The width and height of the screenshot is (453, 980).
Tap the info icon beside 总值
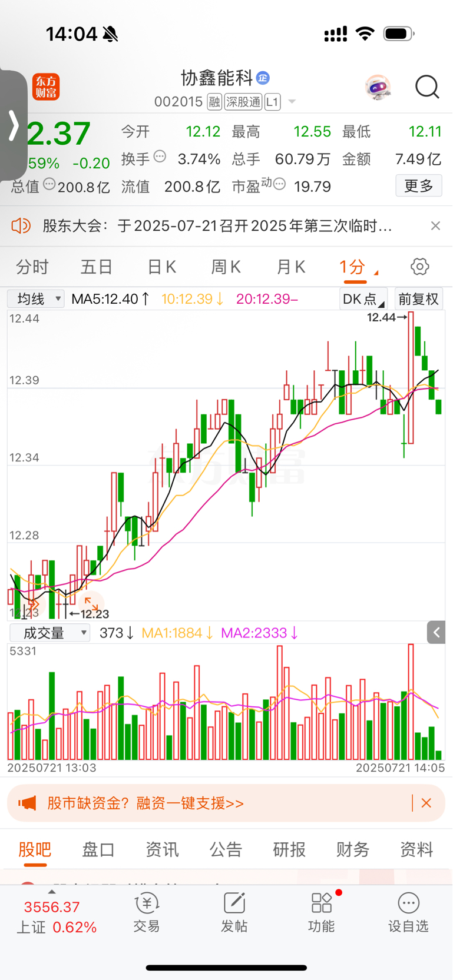49,184
